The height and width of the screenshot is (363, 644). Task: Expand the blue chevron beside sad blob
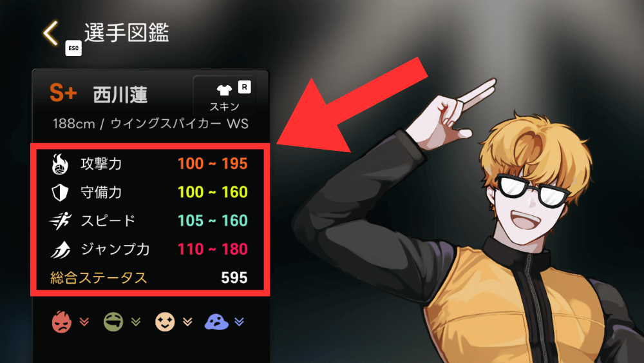point(240,322)
